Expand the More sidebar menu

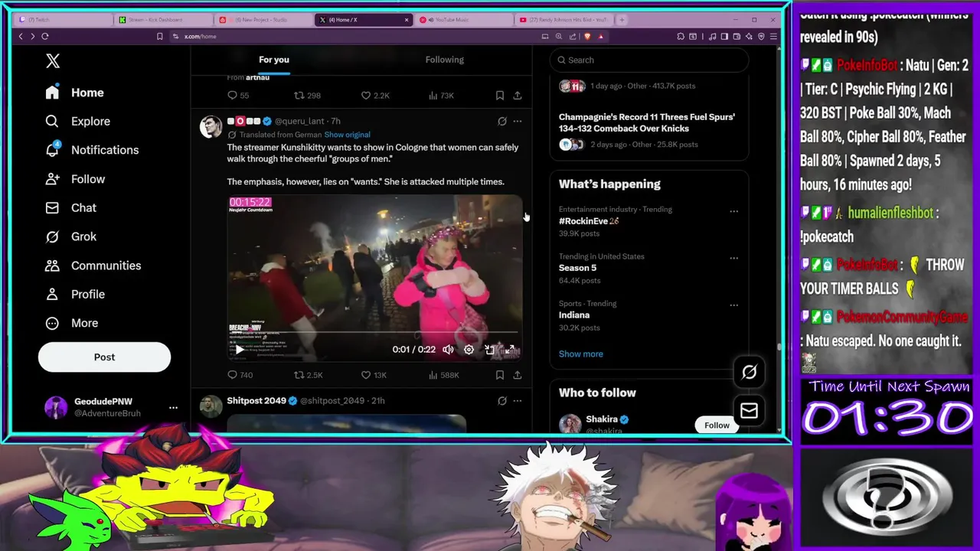pyautogui.click(x=71, y=323)
